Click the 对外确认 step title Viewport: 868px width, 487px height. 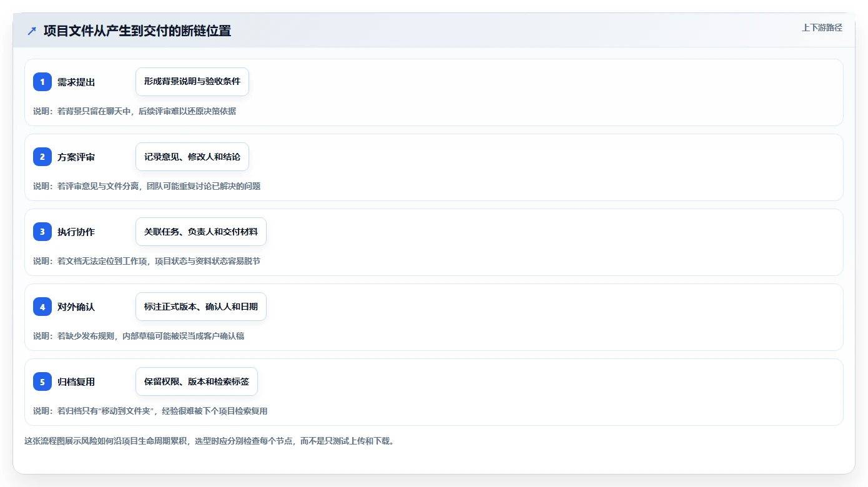coord(76,307)
